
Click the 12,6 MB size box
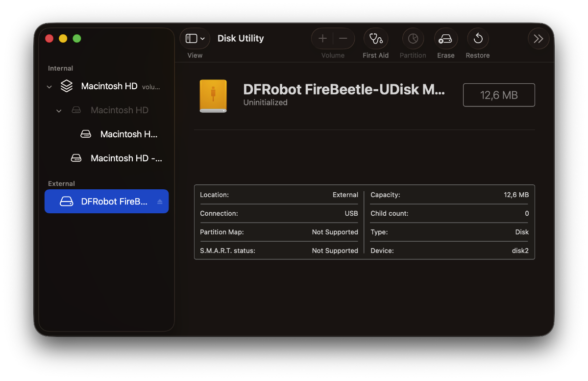(x=499, y=95)
